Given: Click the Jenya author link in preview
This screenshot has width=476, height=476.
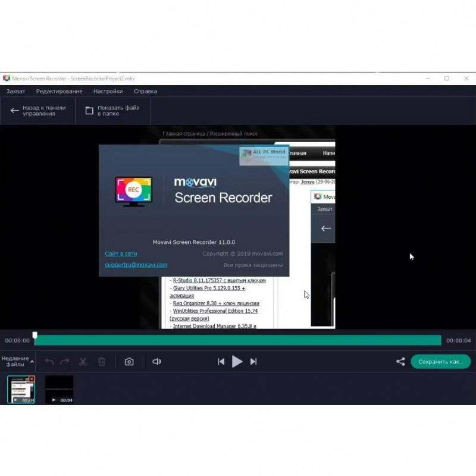Looking at the screenshot, I should tap(308, 182).
